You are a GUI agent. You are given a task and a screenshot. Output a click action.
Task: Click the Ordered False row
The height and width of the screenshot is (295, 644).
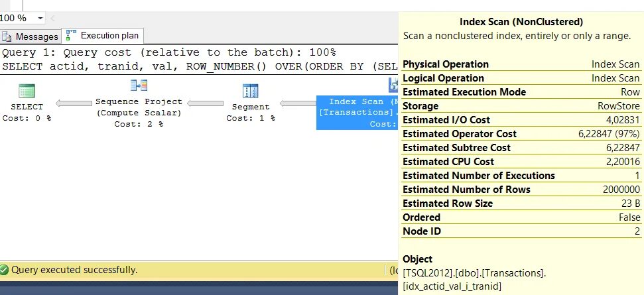[521, 217]
